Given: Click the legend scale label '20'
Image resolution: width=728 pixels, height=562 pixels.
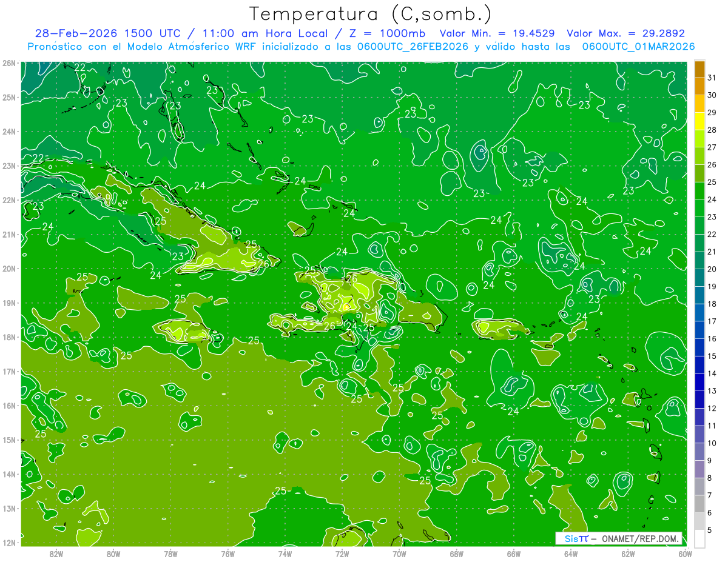Looking at the screenshot, I should [x=712, y=269].
